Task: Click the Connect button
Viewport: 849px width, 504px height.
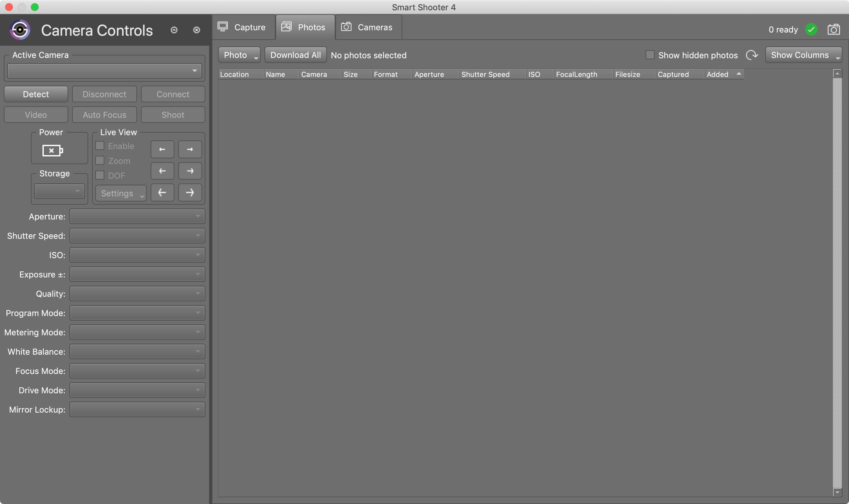Action: click(x=173, y=94)
